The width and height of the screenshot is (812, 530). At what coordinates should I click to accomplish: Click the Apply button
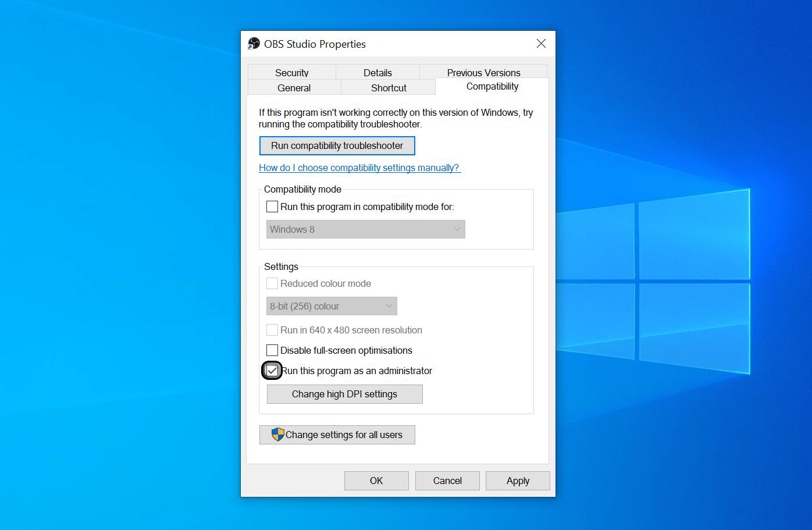click(x=518, y=481)
